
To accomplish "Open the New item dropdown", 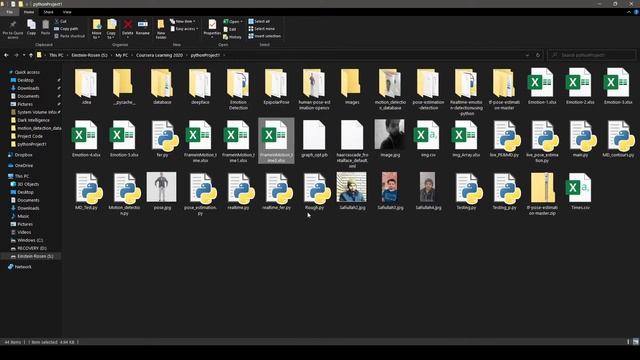I will [x=183, y=21].
